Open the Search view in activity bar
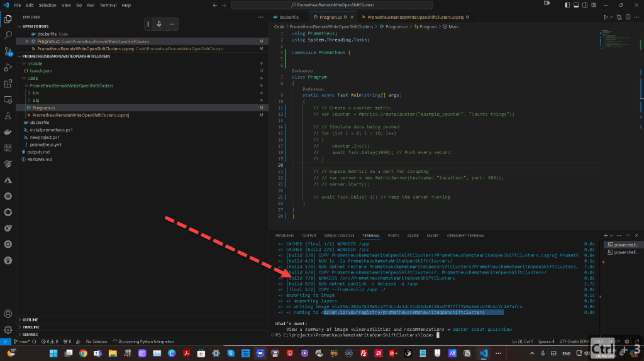644x361 pixels. [x=8, y=35]
